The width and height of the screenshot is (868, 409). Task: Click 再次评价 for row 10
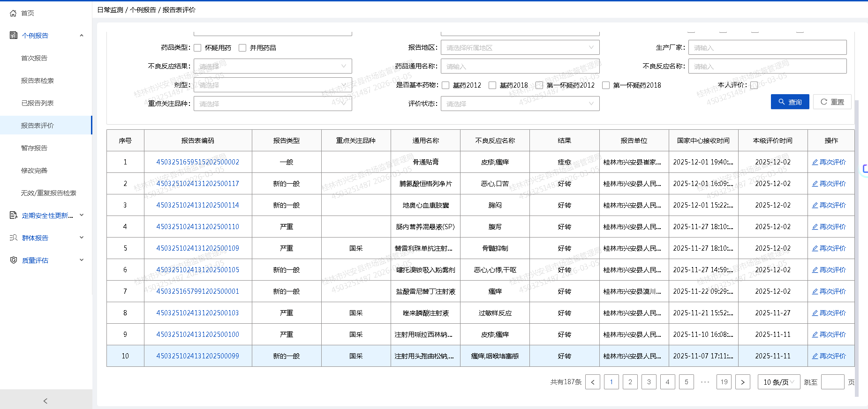(x=829, y=356)
